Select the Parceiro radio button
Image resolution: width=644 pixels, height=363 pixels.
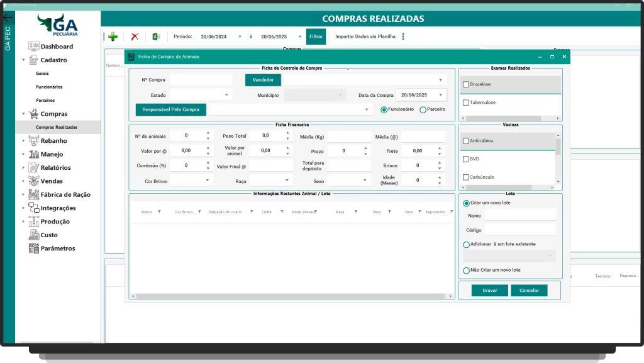[x=423, y=109]
